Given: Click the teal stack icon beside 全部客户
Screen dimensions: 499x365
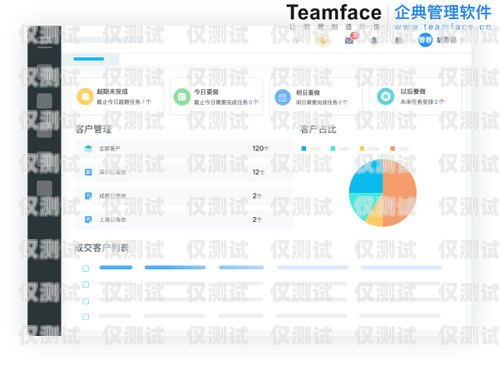Looking at the screenshot, I should click(x=88, y=148).
